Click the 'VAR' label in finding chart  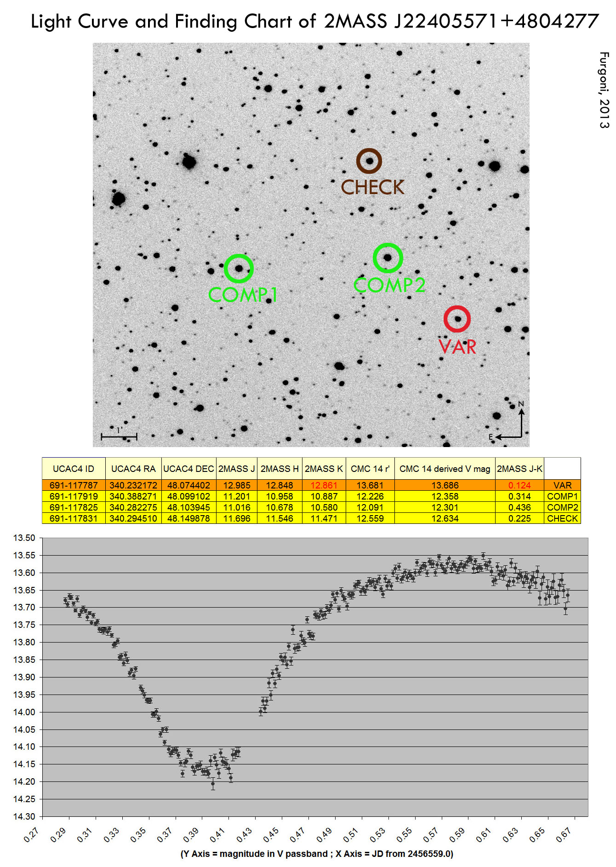click(457, 346)
